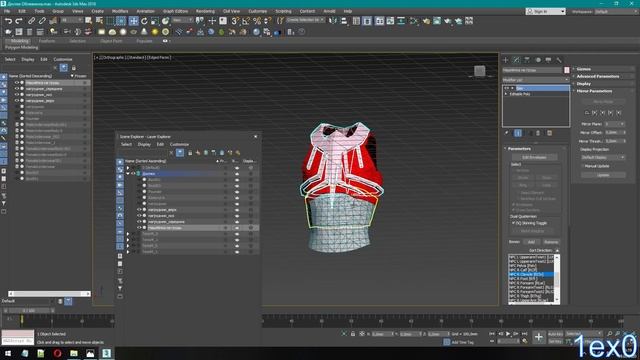Screen dimensions: 640x360
Task: Select the Select and Link tool
Action: [31, 21]
